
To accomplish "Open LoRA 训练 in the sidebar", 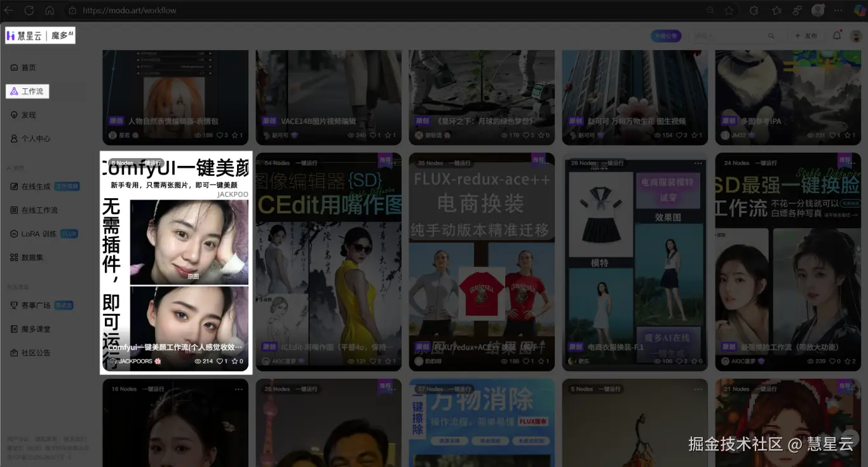I will [x=39, y=234].
